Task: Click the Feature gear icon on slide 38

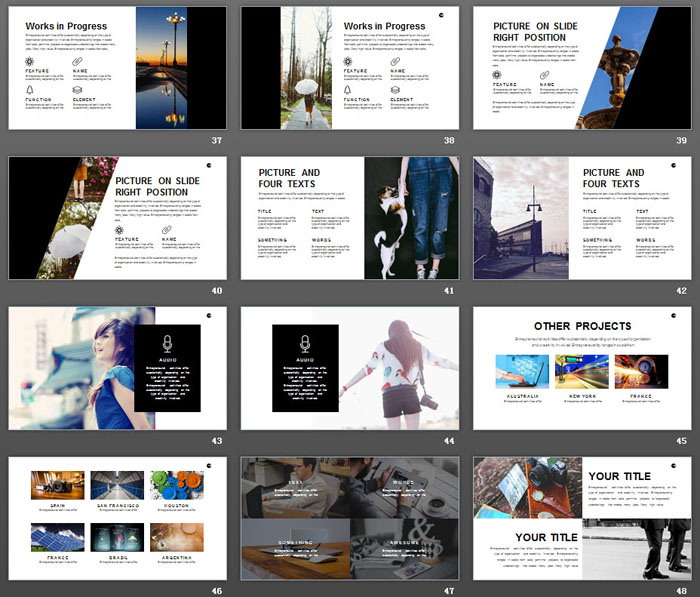Action: pos(348,61)
